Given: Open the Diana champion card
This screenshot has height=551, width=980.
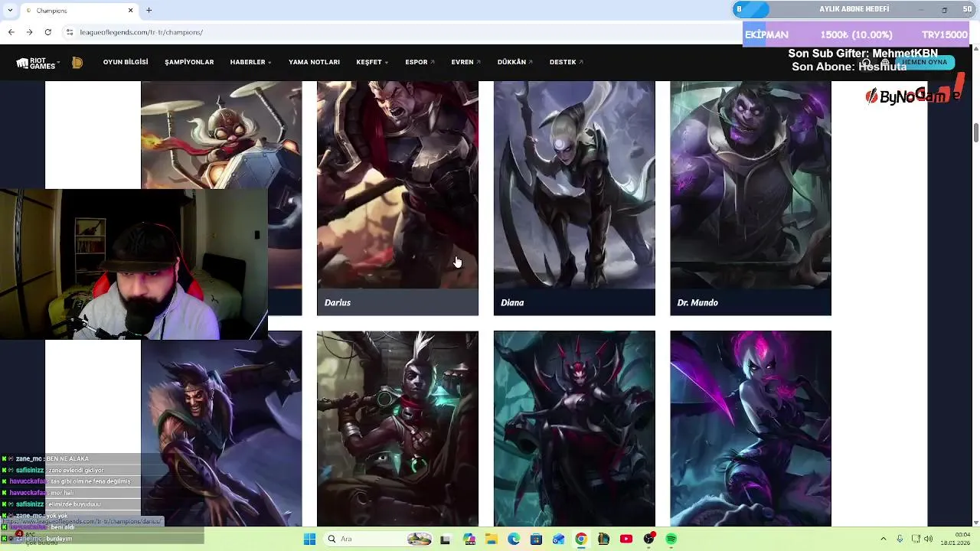Looking at the screenshot, I should coord(574,198).
